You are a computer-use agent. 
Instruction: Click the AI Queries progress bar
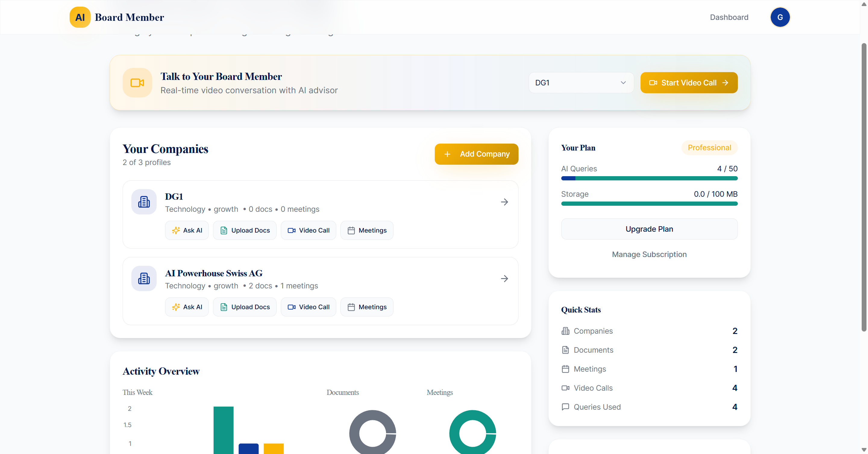pyautogui.click(x=649, y=178)
